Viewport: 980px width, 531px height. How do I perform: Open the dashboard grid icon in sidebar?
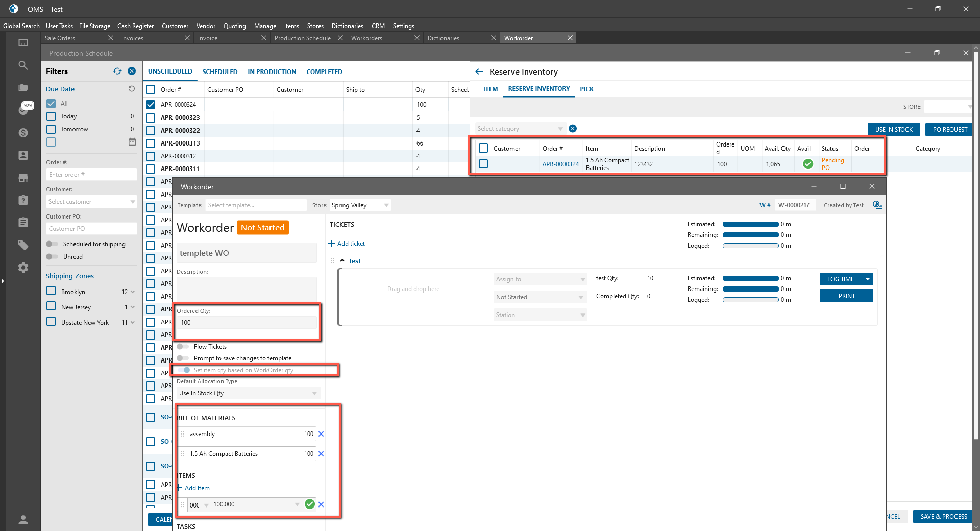pos(23,43)
